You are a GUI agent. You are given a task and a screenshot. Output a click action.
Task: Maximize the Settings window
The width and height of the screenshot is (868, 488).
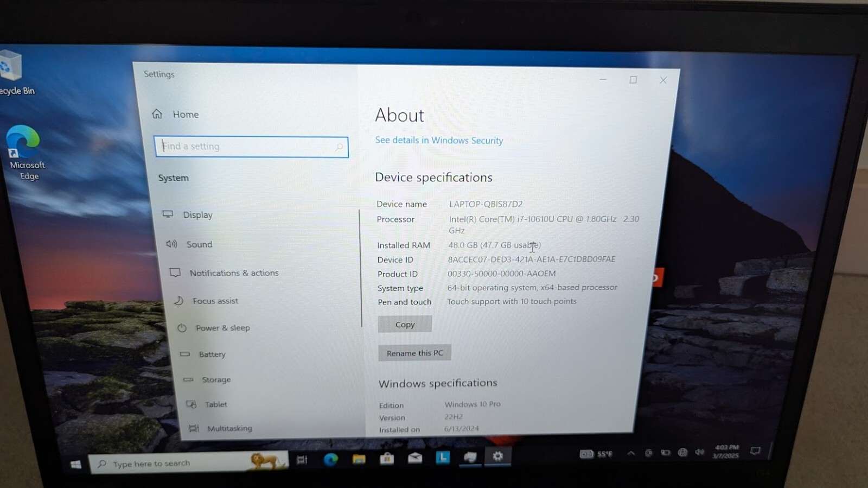point(633,80)
